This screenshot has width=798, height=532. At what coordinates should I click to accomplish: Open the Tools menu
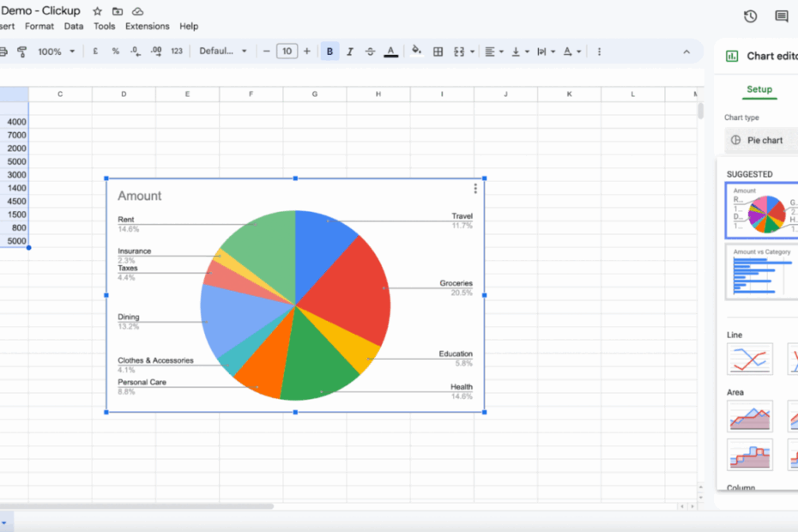(105, 26)
